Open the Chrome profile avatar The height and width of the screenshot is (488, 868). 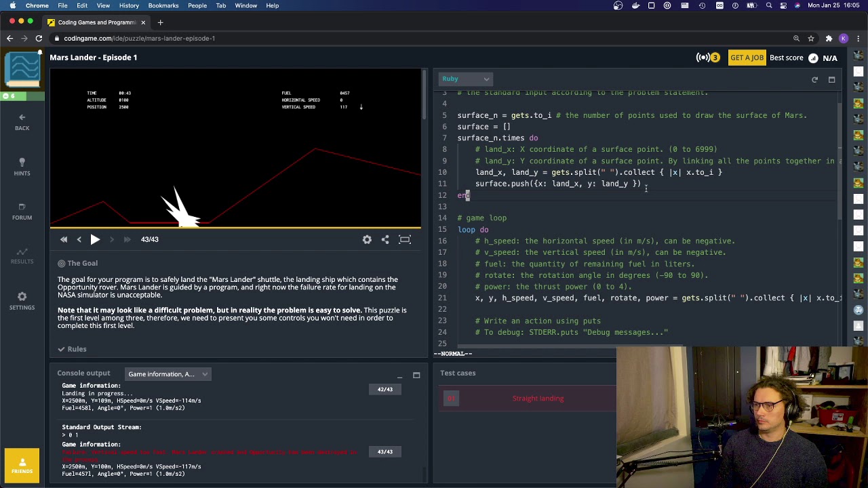point(843,39)
